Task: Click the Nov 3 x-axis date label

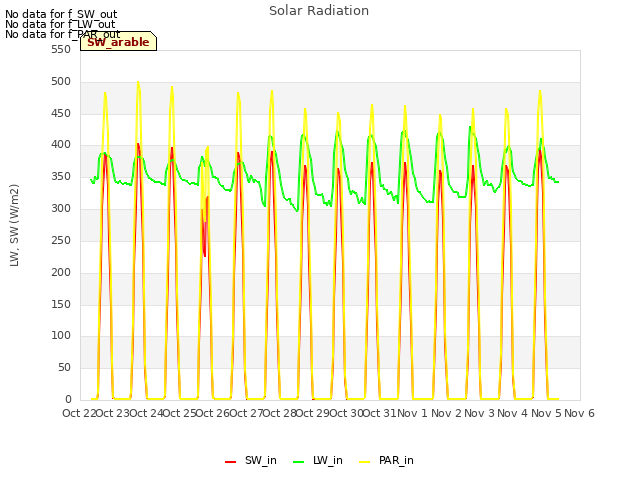Action: coord(479,413)
